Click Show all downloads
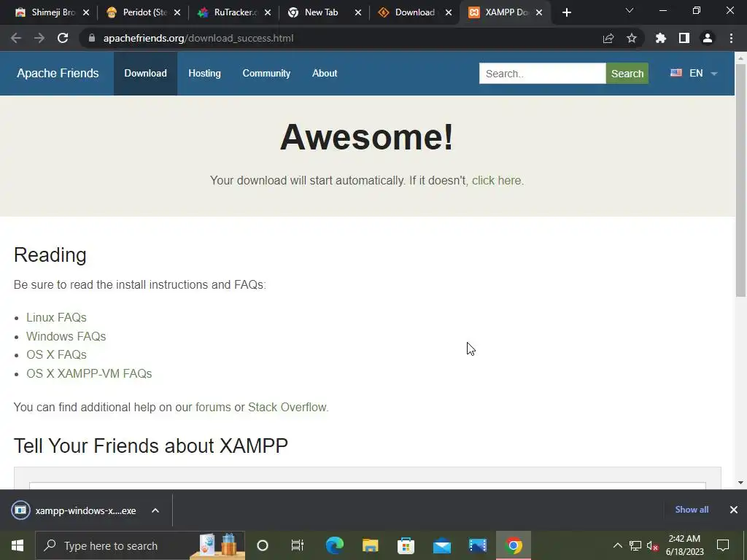 click(x=692, y=510)
